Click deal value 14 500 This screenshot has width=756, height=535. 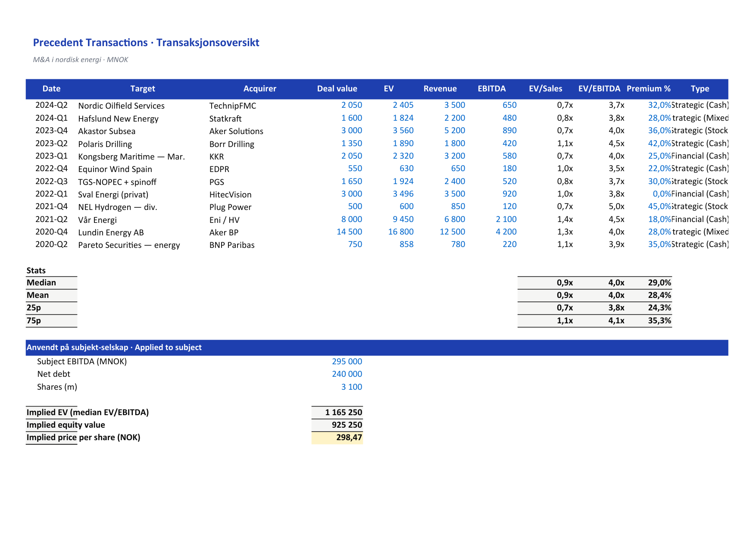click(349, 232)
